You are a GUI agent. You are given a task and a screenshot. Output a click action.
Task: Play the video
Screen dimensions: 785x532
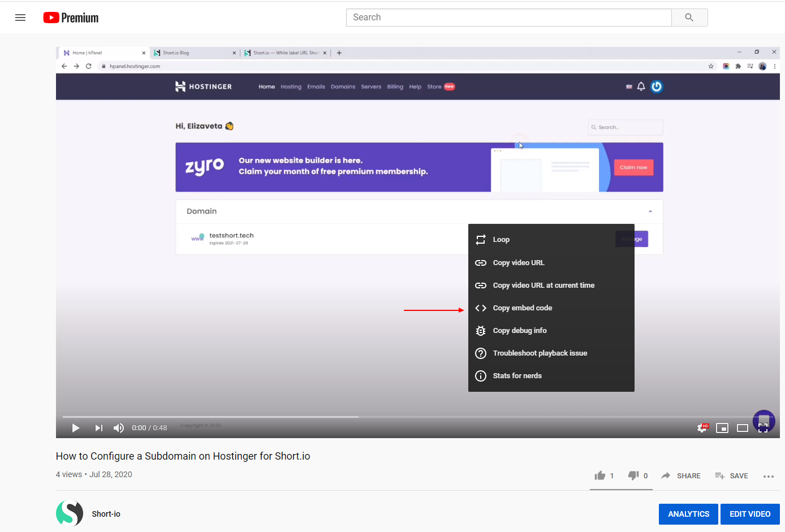pyautogui.click(x=76, y=428)
